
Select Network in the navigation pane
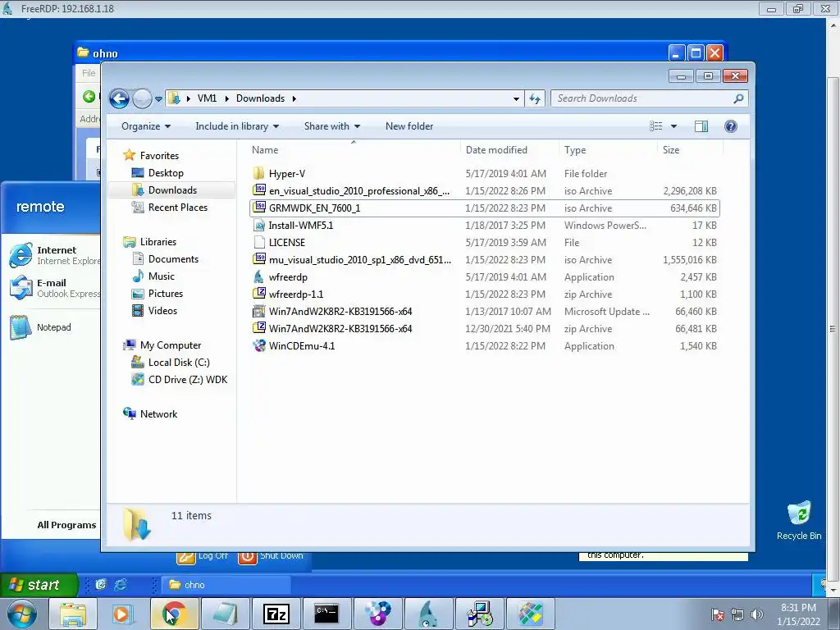point(158,414)
